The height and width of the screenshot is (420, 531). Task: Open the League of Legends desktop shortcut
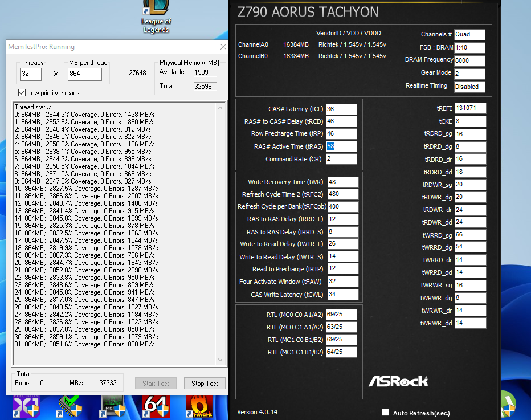click(156, 17)
